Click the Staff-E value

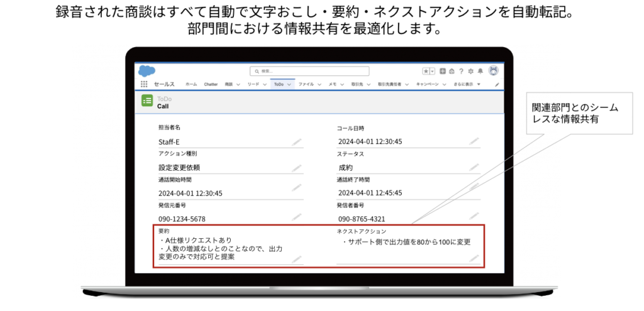click(x=169, y=142)
